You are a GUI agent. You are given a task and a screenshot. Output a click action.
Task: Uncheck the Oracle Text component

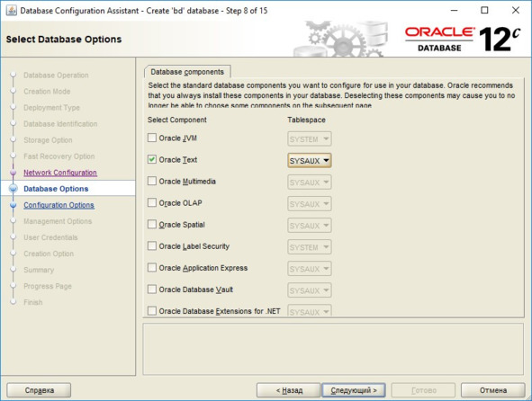click(152, 159)
